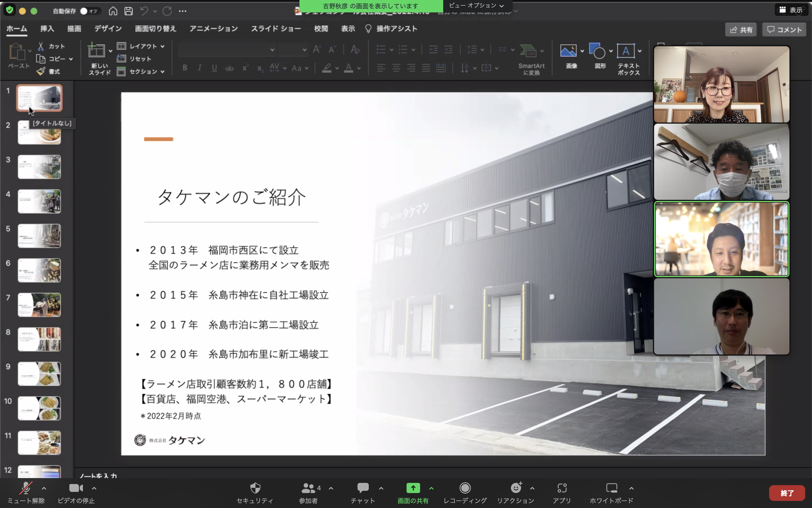Viewport: 812px width, 508px height.
Task: Stop video in Zoom toolbar
Action: click(x=76, y=492)
